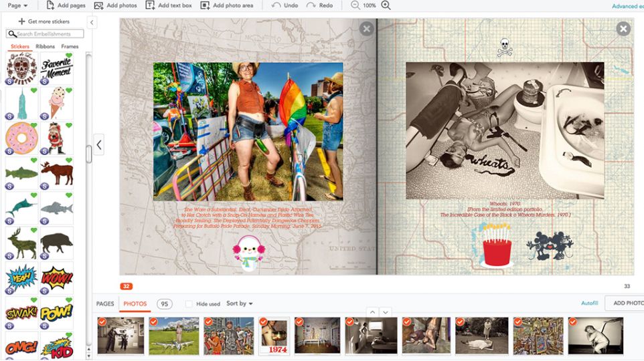Image resolution: width=644 pixels, height=361 pixels.
Task: Toggle the heart on the moose sticker
Action: tap(69, 160)
